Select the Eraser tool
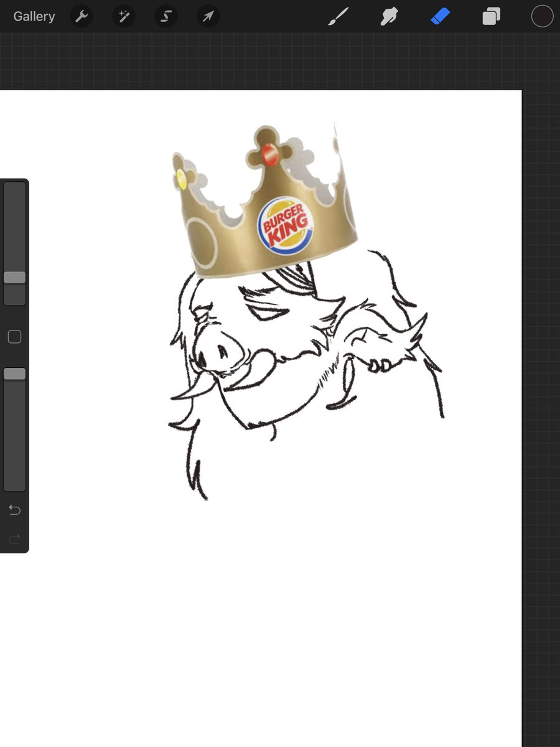 tap(440, 16)
